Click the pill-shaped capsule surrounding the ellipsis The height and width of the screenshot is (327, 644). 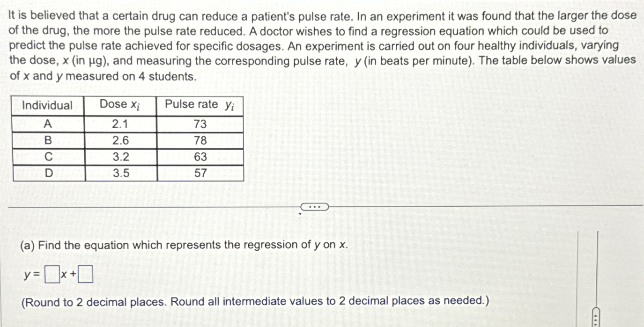314,207
